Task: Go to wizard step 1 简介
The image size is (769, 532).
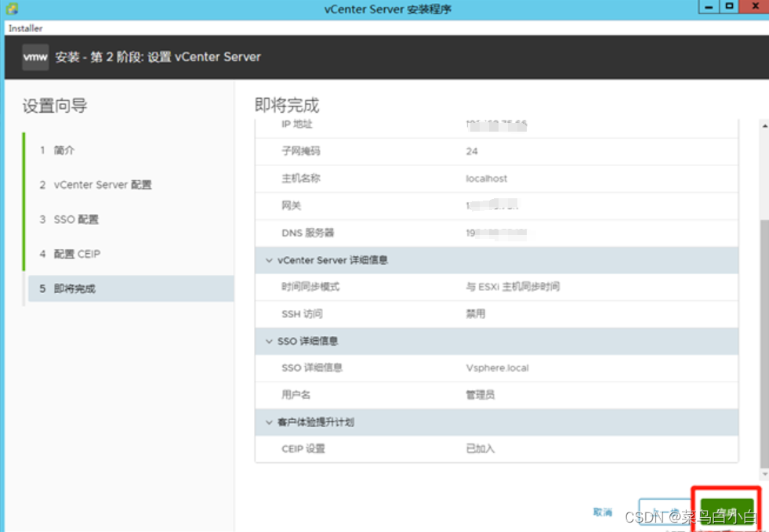Action: coord(57,150)
